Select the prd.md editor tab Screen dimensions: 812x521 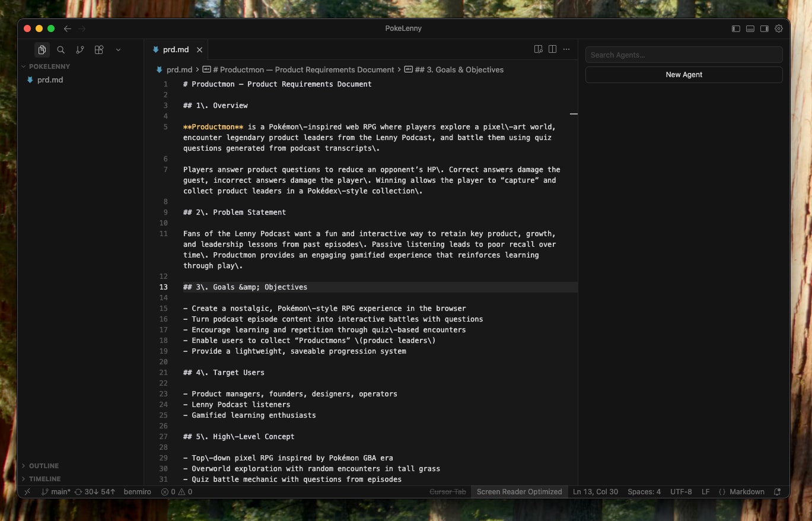tap(177, 50)
